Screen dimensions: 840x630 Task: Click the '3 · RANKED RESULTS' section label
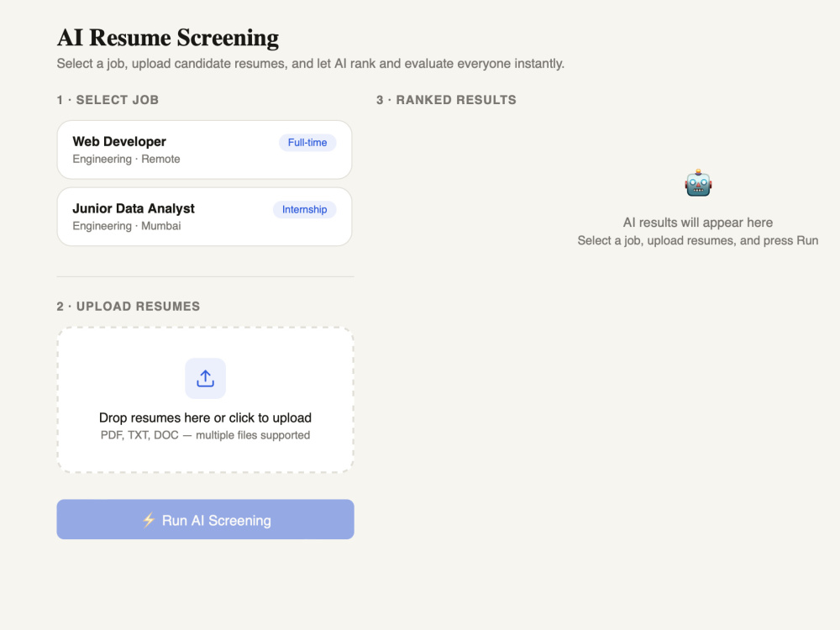pyautogui.click(x=446, y=100)
